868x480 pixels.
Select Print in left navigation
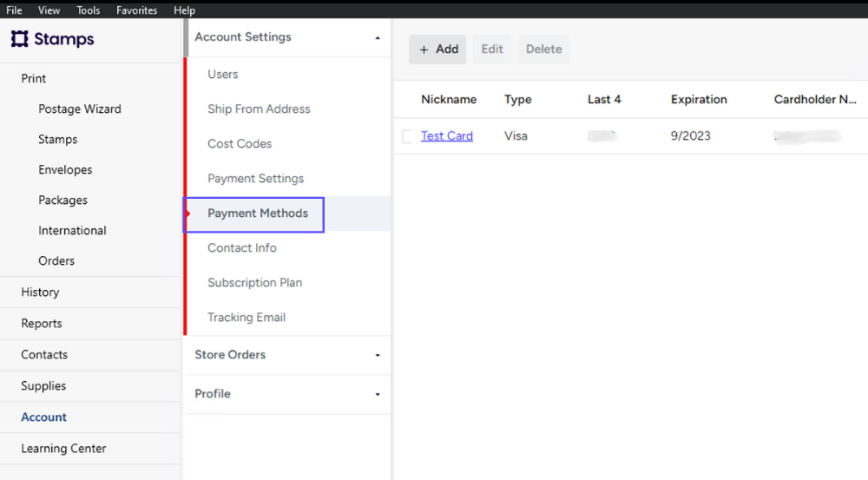coord(33,79)
